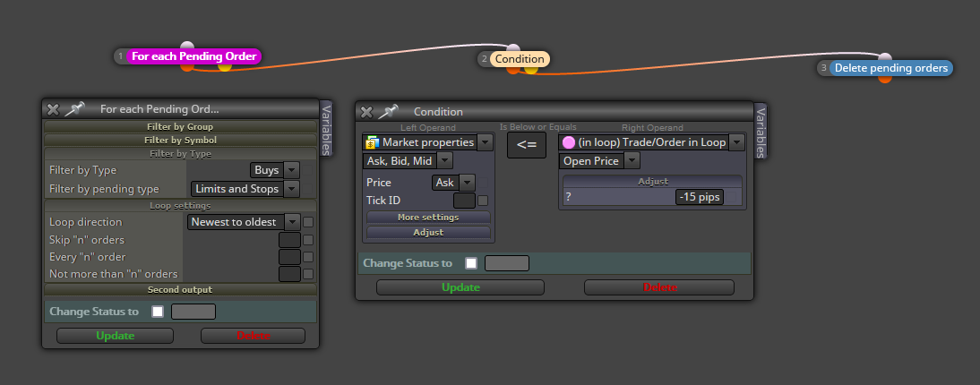Viewport: 980px width, 385px height.
Task: Toggle checkbox next to Filter by Type
Action: [x=308, y=171]
